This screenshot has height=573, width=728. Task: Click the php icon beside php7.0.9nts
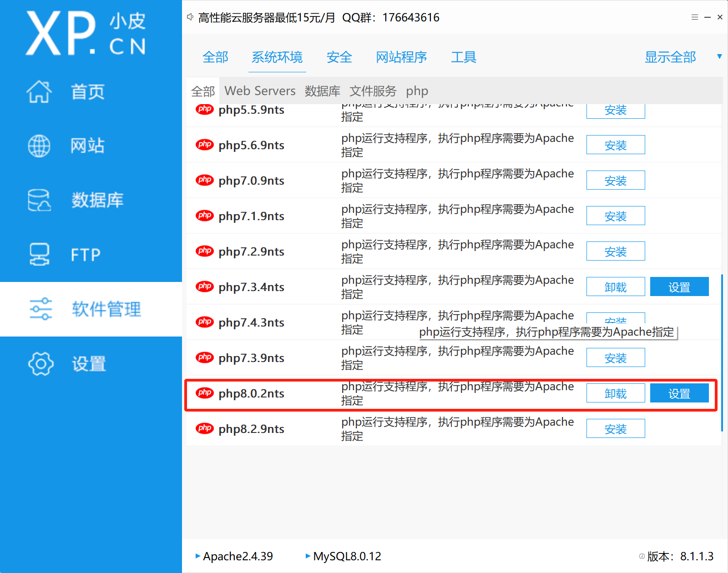pos(204,180)
